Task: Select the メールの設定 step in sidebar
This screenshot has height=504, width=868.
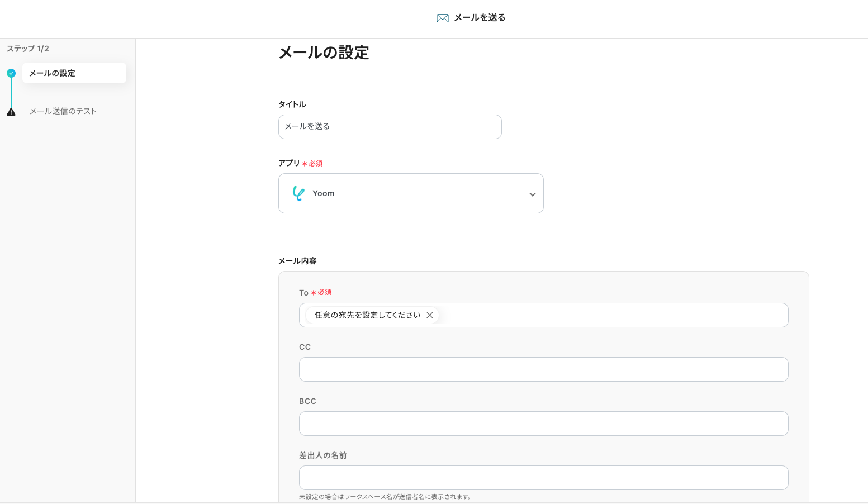Action: click(x=74, y=73)
